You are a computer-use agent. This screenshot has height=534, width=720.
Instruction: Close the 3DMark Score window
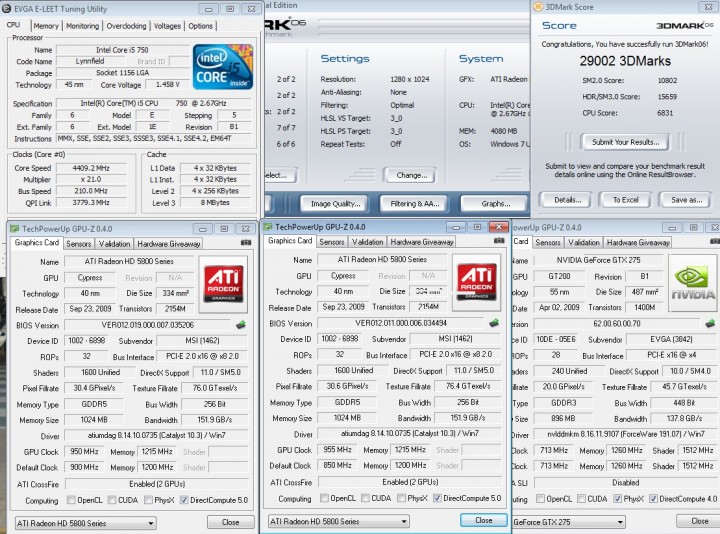pyautogui.click(x=709, y=6)
